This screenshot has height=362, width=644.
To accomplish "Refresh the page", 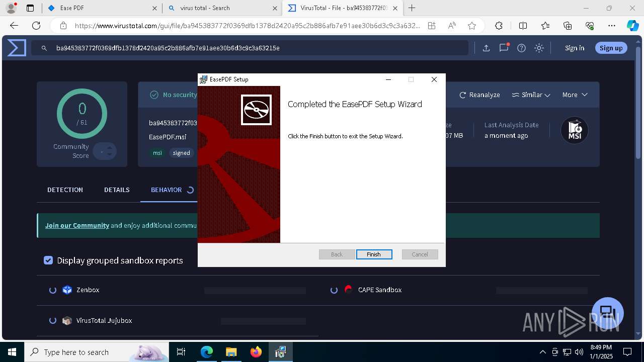I will click(36, 26).
